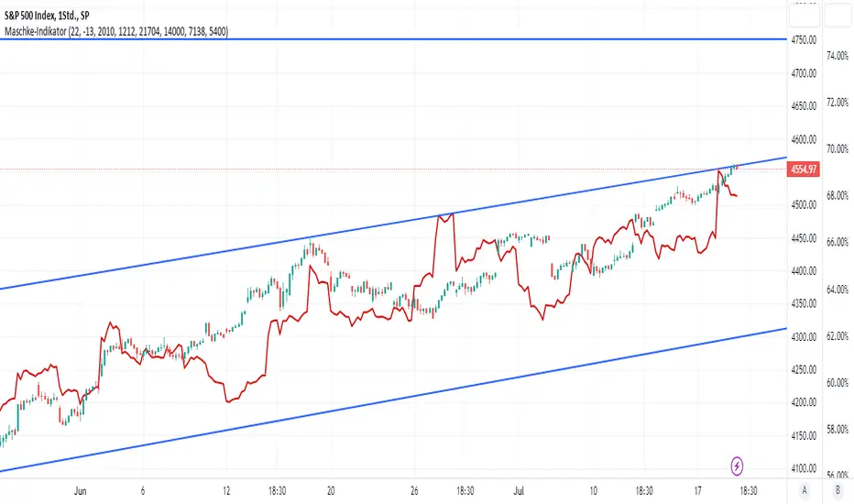
Task: Click the red 4554.97 current price label
Action: (x=804, y=170)
